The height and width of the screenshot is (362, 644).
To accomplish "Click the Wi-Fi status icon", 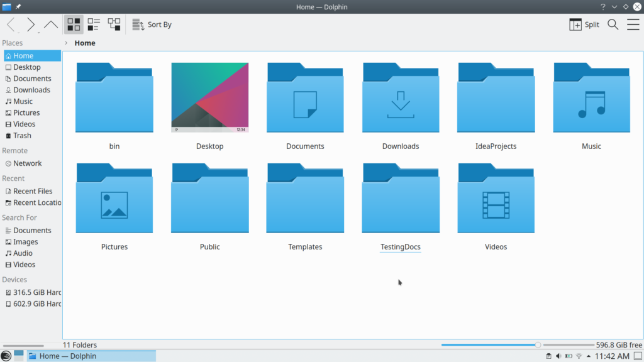I will coord(579,356).
